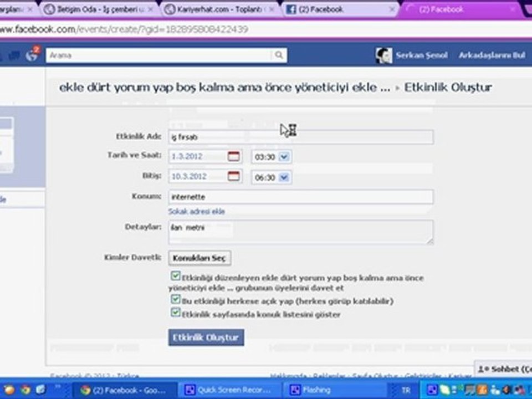This screenshot has width=532, height=399.
Task: Open the Flashing taskbar item
Action: point(334,390)
